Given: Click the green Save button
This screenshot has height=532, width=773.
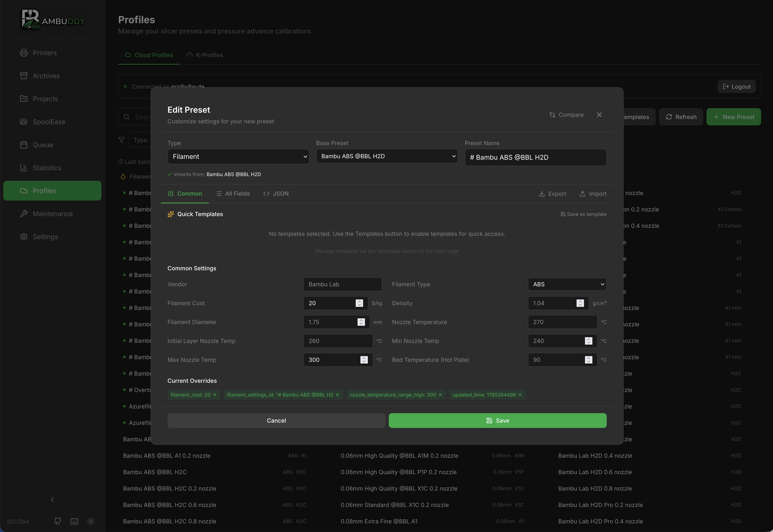Looking at the screenshot, I should point(498,421).
